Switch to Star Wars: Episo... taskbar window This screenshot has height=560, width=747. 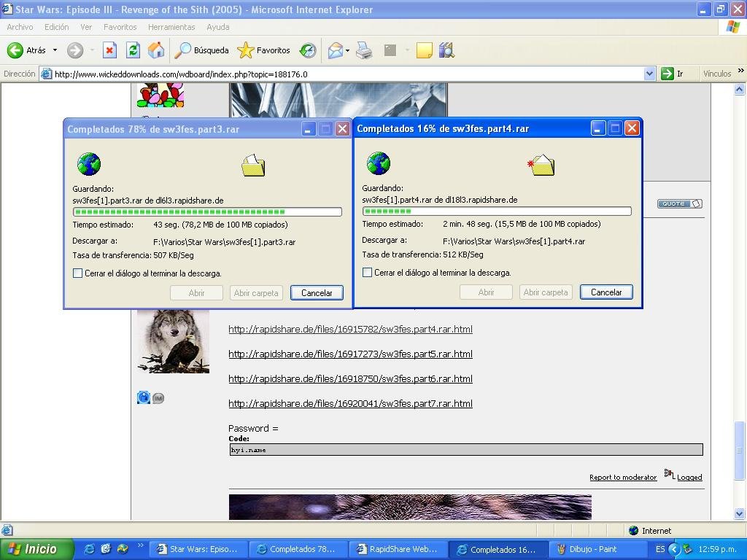coord(198,549)
